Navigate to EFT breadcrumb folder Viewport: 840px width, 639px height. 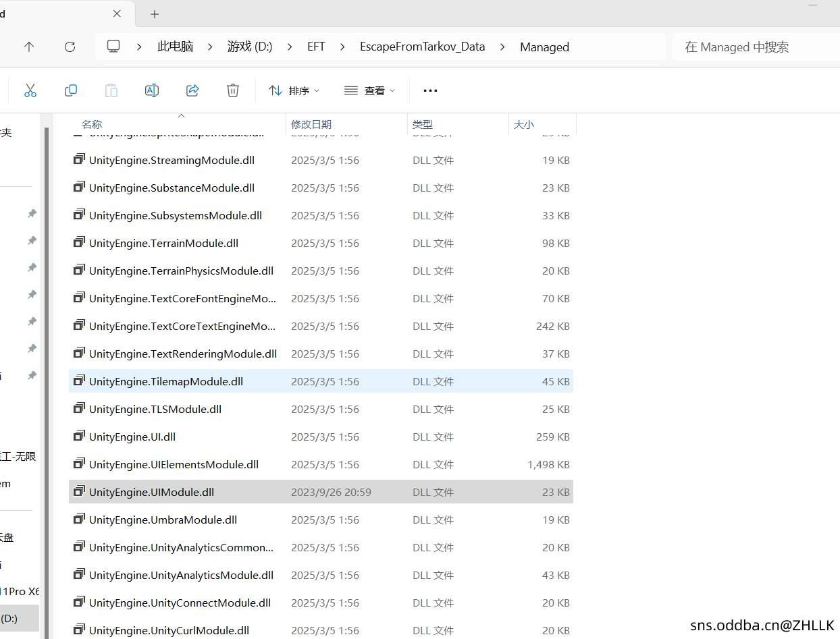pos(316,47)
